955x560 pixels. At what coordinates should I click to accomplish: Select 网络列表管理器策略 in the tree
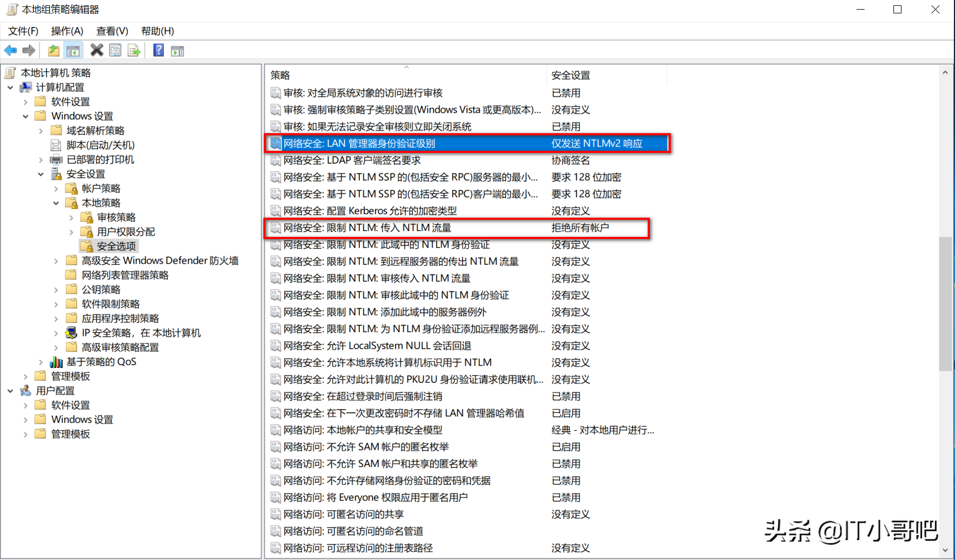pos(125,275)
